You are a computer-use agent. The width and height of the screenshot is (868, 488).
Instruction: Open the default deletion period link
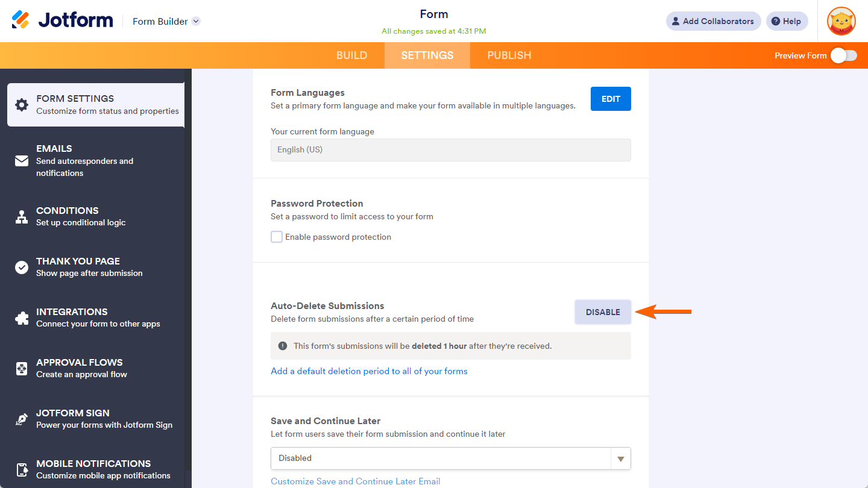[369, 371]
